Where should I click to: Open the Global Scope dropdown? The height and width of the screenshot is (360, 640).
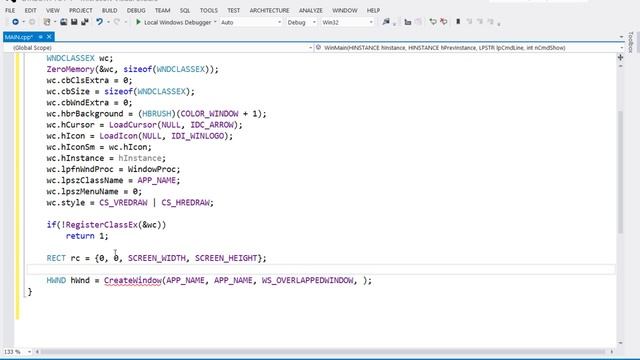point(311,48)
